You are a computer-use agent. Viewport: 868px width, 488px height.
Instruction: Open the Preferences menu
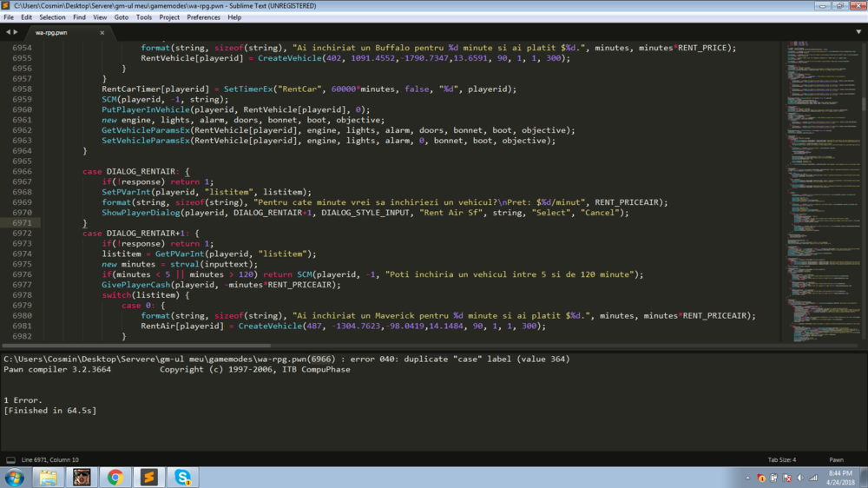tap(203, 17)
